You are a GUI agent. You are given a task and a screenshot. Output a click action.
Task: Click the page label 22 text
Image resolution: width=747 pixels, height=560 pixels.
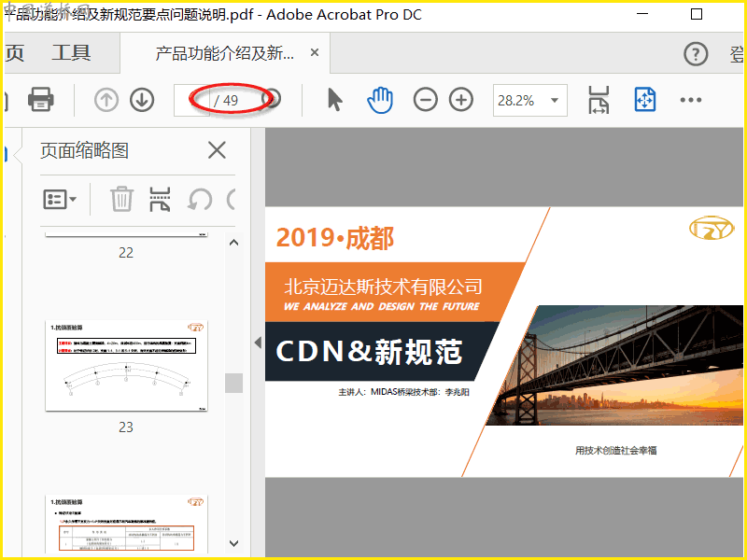126,252
